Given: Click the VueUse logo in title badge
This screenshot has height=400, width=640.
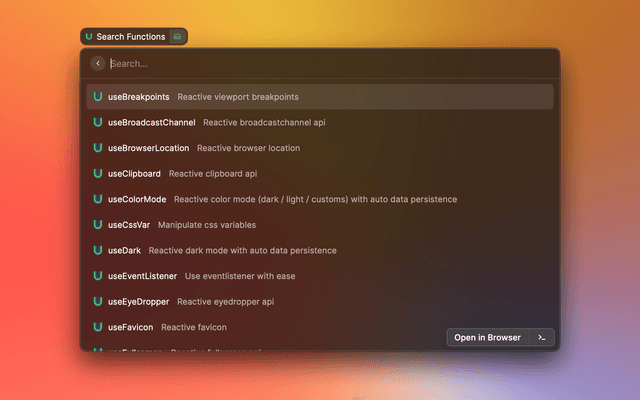Looking at the screenshot, I should tap(89, 36).
